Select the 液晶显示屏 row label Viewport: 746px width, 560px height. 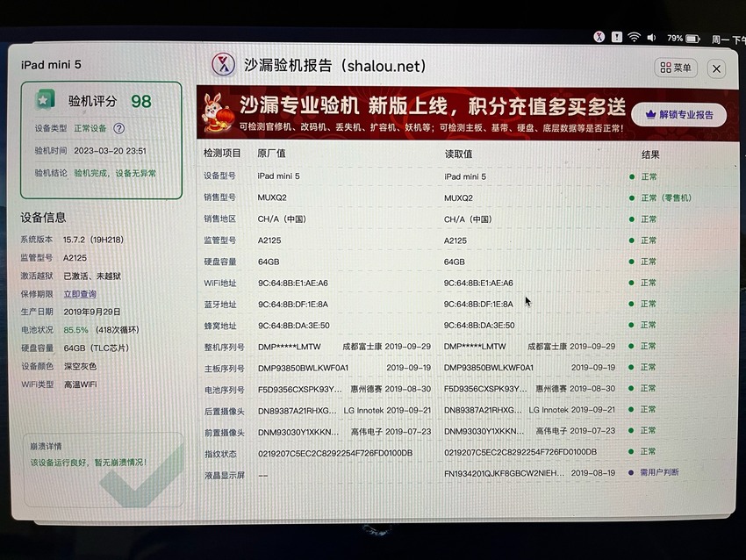225,475
